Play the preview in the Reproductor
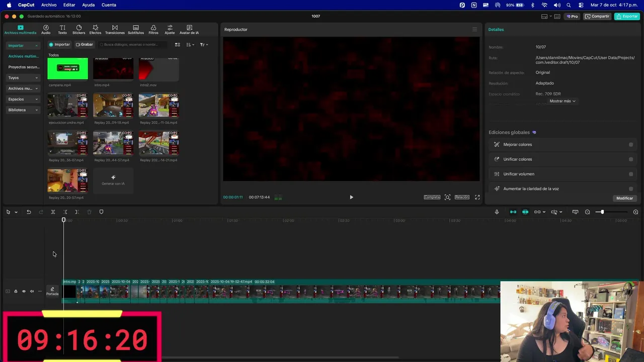The width and height of the screenshot is (644, 362). click(351, 197)
